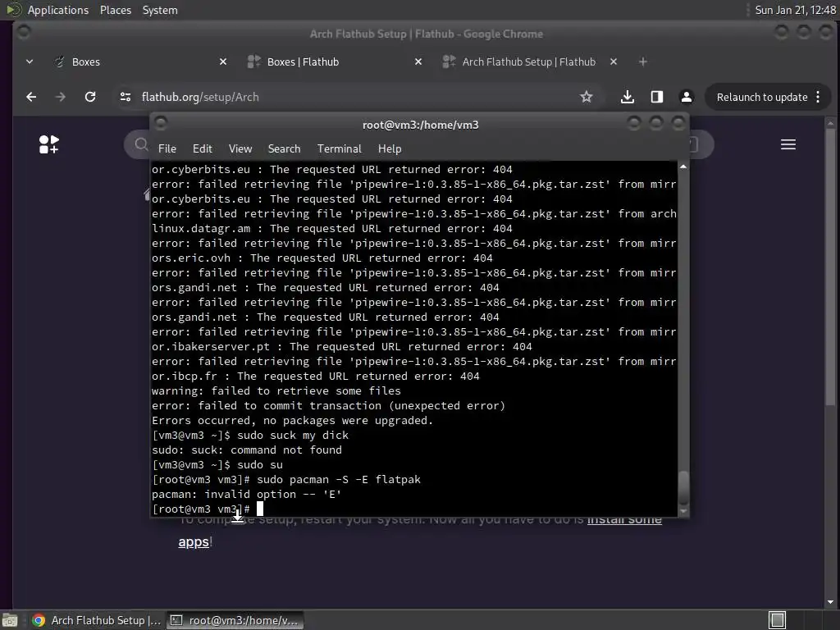The image size is (840, 630).
Task: Open the Places menu
Action: click(115, 10)
